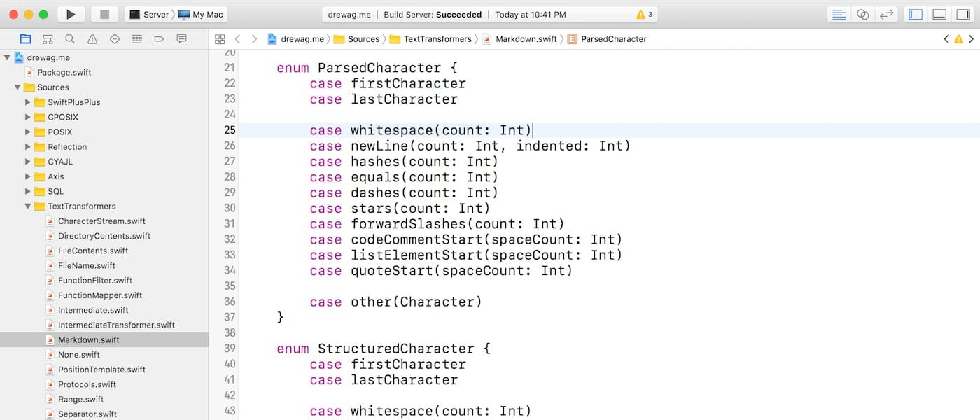Click 'case quoteStart(spaceCount: Int)' line
Viewport: 980px width, 420px height.
click(x=441, y=270)
